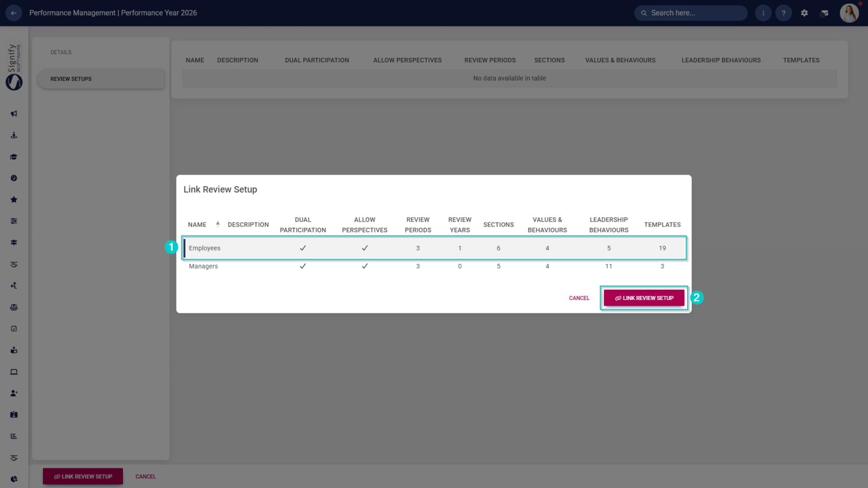The width and height of the screenshot is (868, 488).
Task: Sort dialog by Sections column header
Action: pyautogui.click(x=499, y=225)
